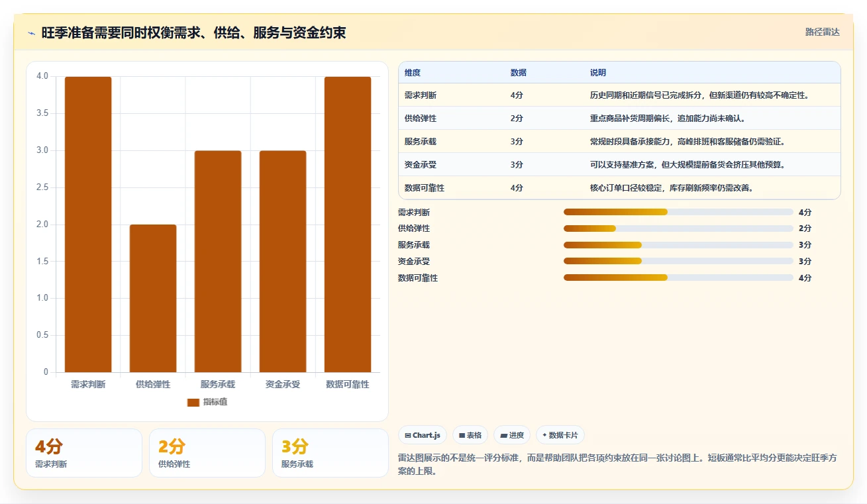Click the 维度 table column header
The height and width of the screenshot is (504, 867).
click(x=413, y=73)
